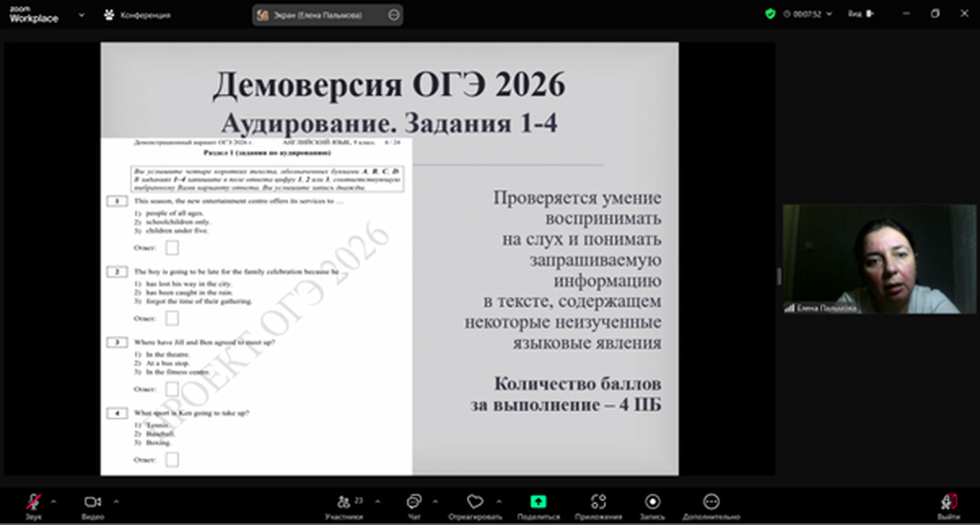
Task: Expand the Zoom Workplace dropdown arrow
Action: (x=80, y=15)
